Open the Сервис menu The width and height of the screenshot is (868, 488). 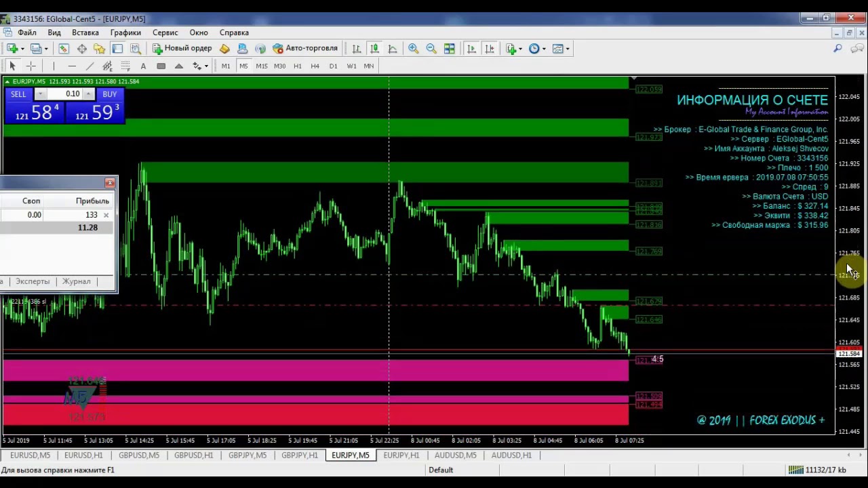(x=165, y=33)
